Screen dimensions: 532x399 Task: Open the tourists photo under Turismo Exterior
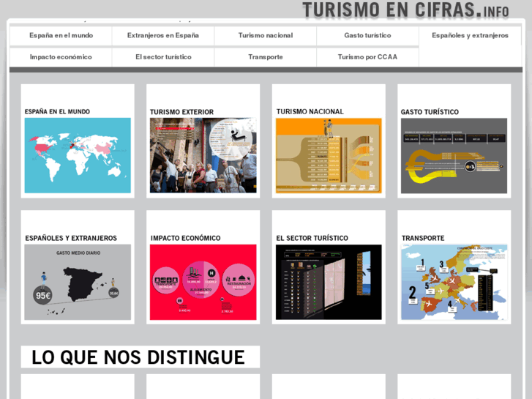[203, 155]
